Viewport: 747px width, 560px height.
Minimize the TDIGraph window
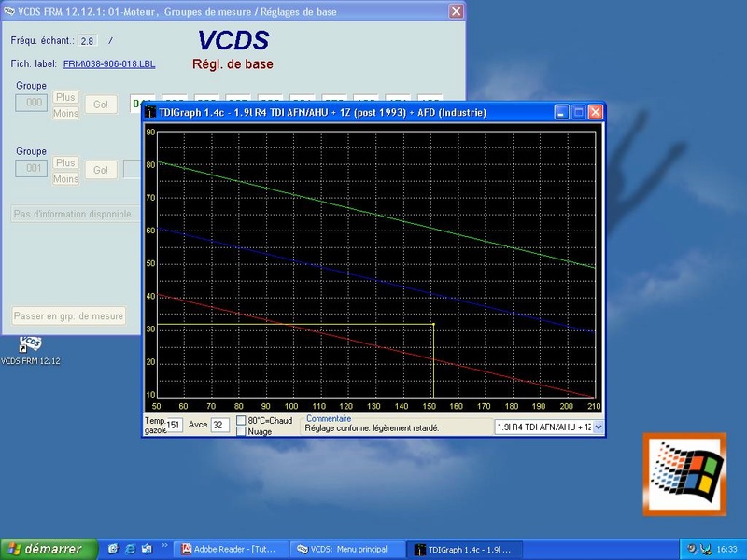point(561,112)
